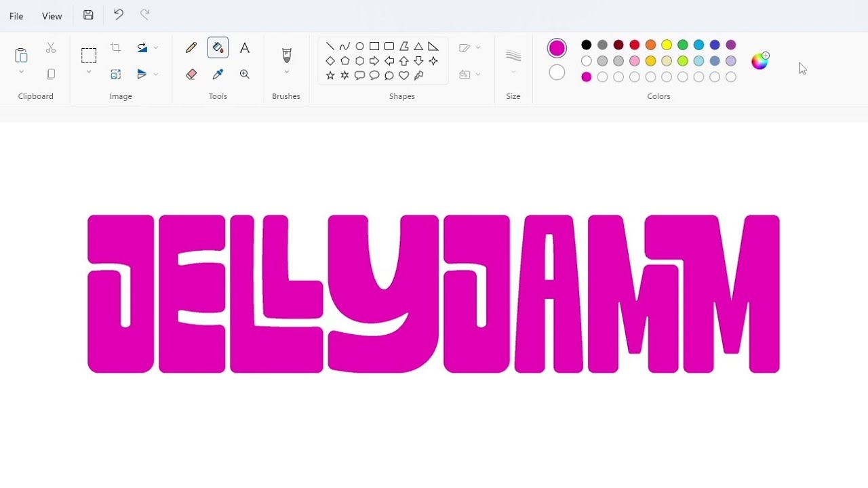Select the Polygon shape

pos(404,46)
